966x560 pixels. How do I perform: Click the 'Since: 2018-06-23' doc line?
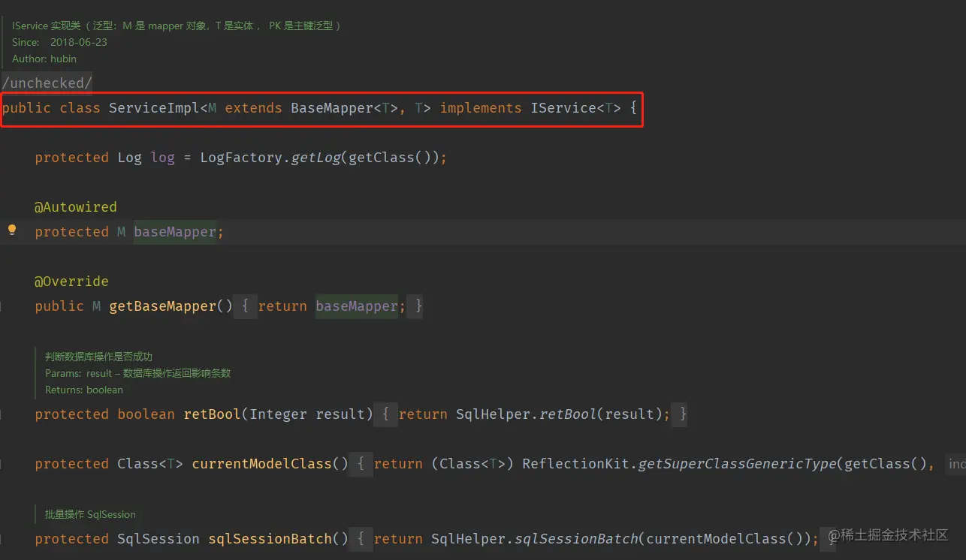[x=59, y=42]
